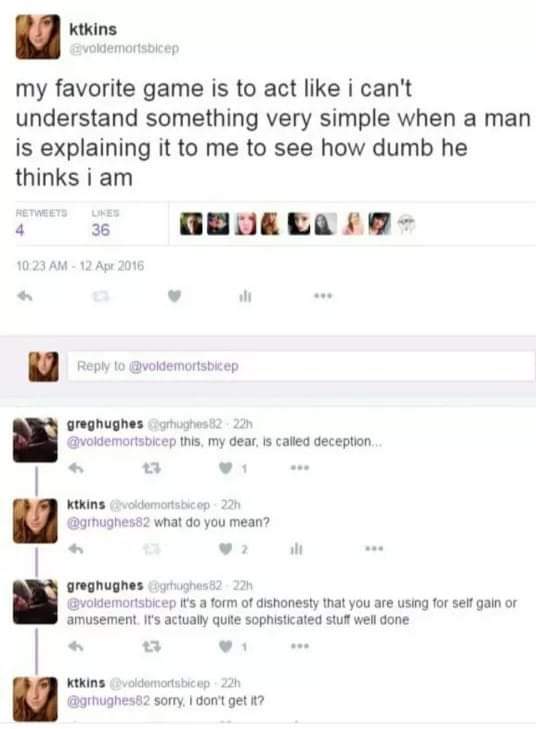Like the "what do you mean?" reply
The width and height of the screenshot is (536, 729).
[225, 549]
